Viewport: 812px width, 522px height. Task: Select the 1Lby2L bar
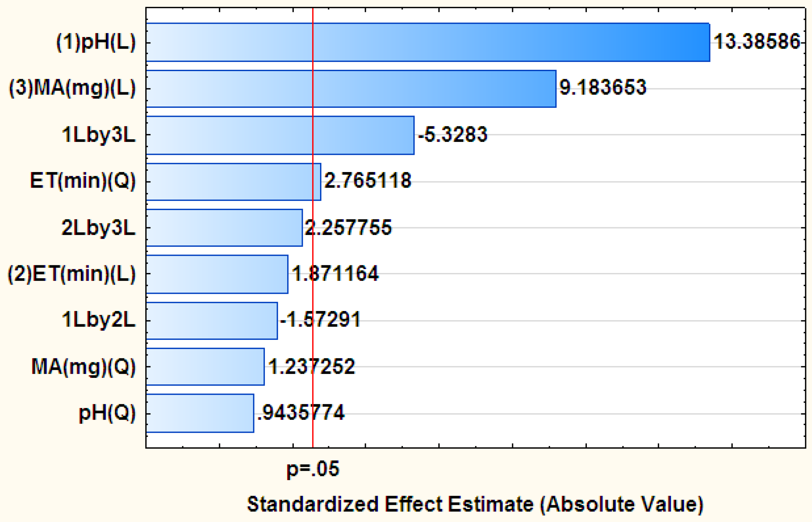212,321
